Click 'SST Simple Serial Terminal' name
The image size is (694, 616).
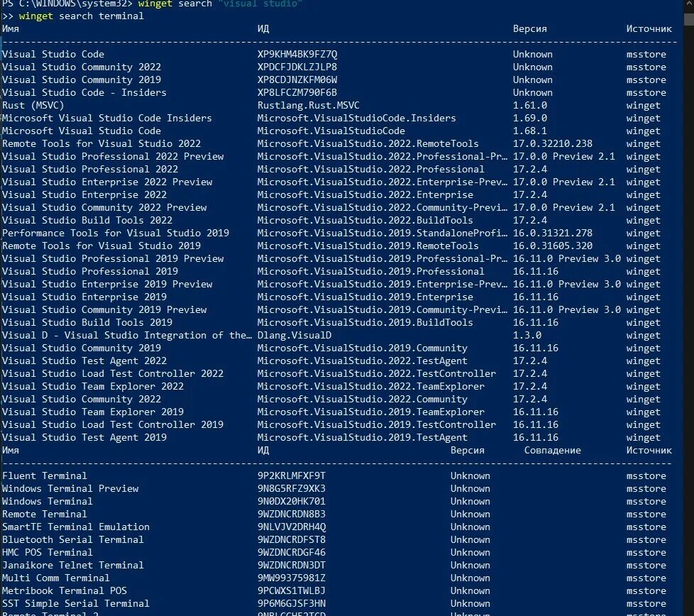76,604
